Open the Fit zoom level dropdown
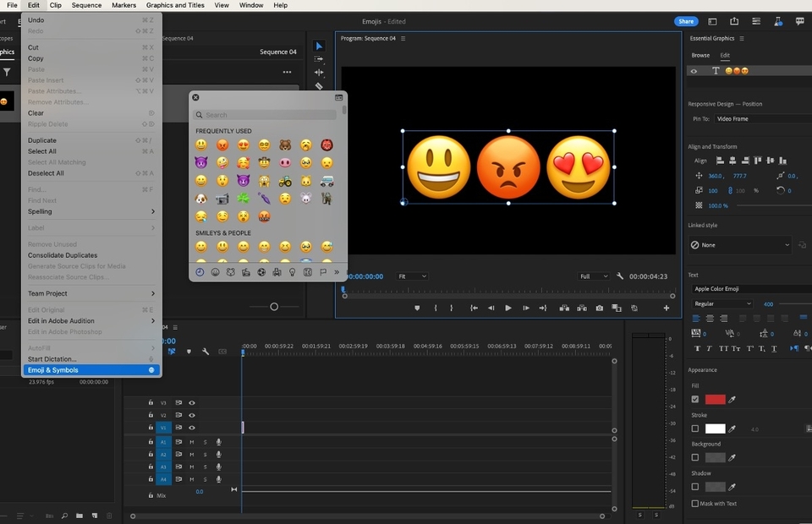 [x=412, y=276]
